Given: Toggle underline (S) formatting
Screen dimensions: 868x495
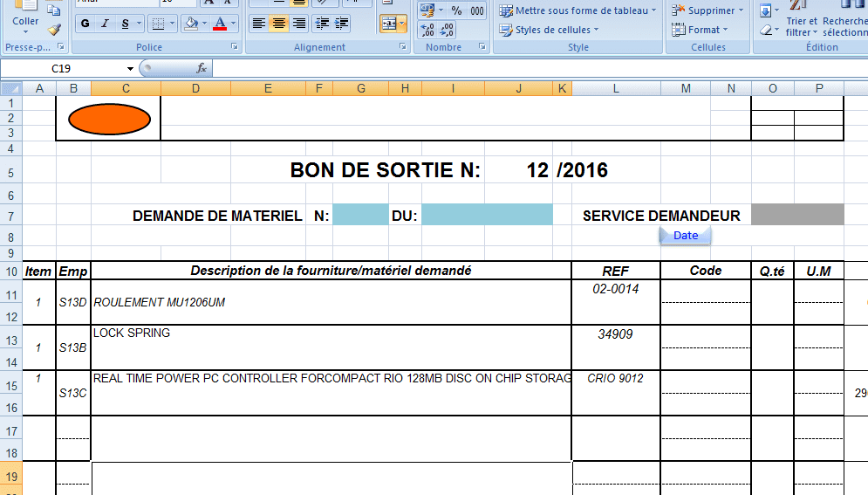Looking at the screenshot, I should pyautogui.click(x=125, y=24).
